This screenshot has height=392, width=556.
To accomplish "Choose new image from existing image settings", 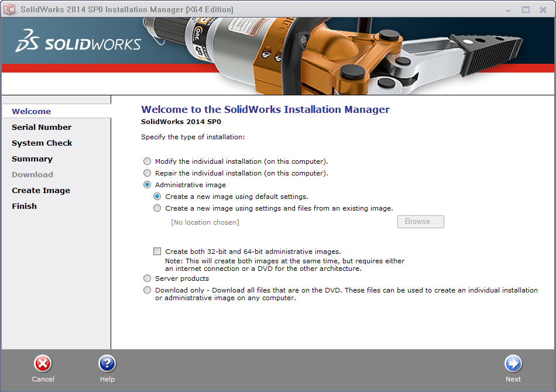I will [157, 208].
